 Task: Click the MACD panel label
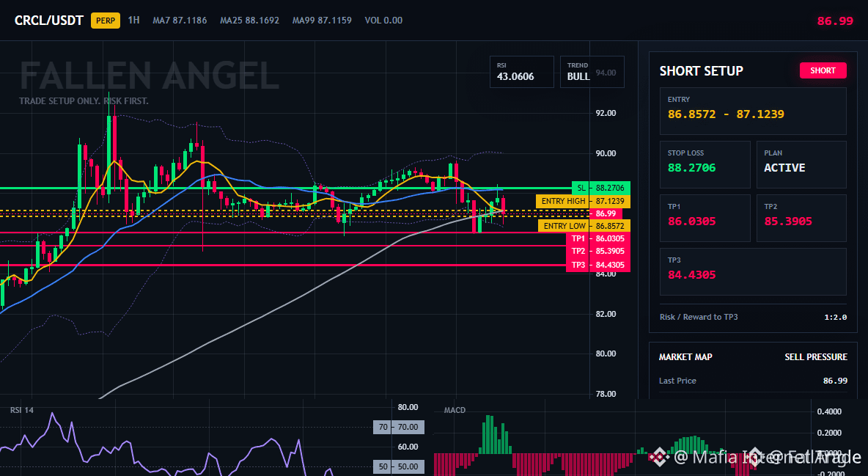[455, 410]
